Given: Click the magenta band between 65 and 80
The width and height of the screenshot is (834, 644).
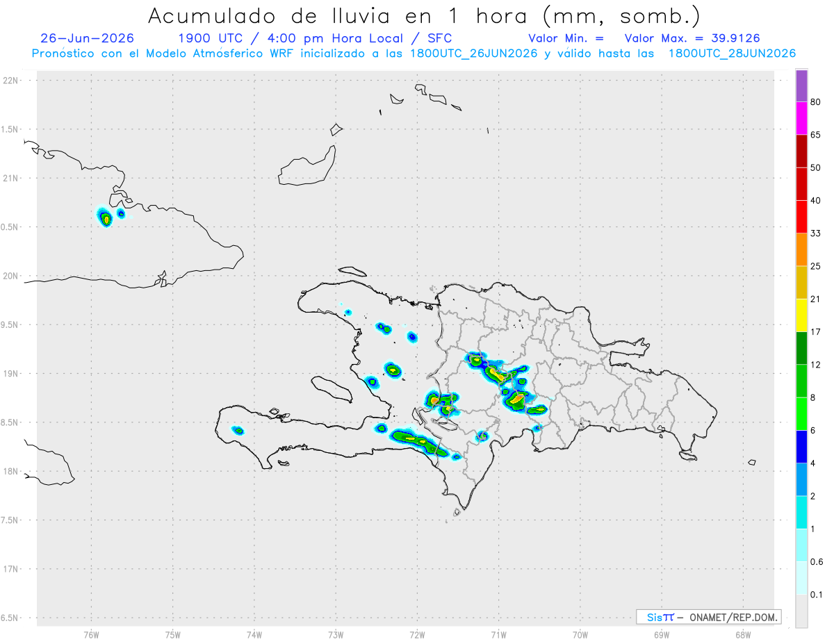Looking at the screenshot, I should coord(801,118).
